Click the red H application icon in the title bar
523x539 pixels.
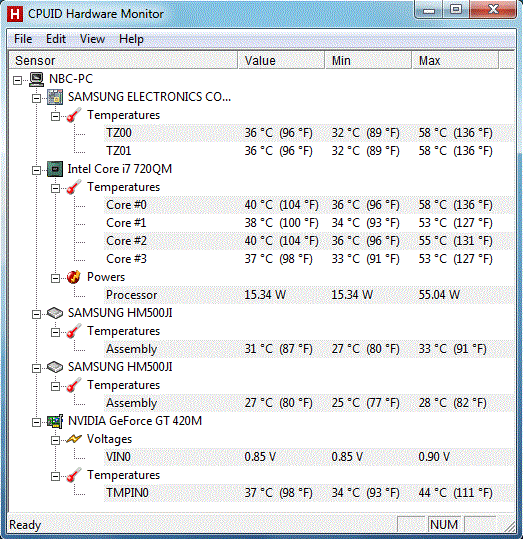tap(15, 14)
